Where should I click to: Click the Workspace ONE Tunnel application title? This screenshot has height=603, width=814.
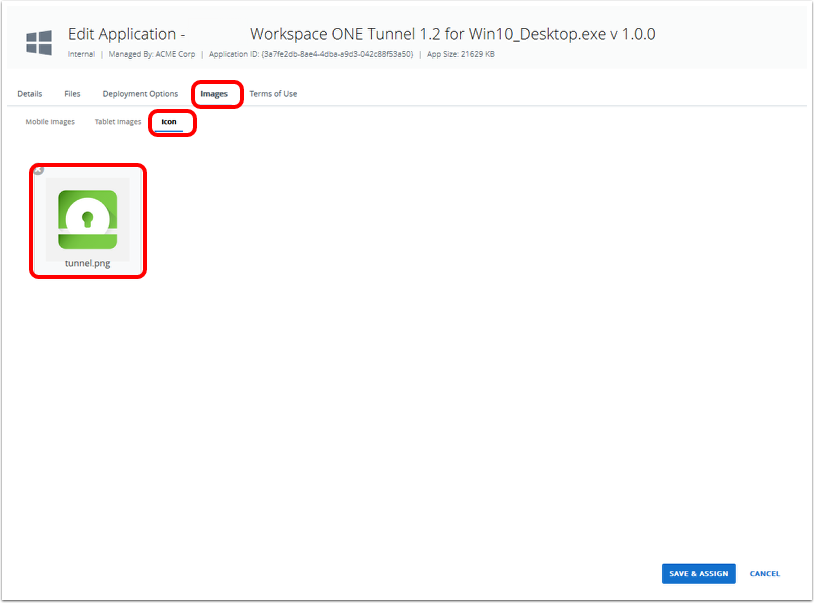point(452,35)
